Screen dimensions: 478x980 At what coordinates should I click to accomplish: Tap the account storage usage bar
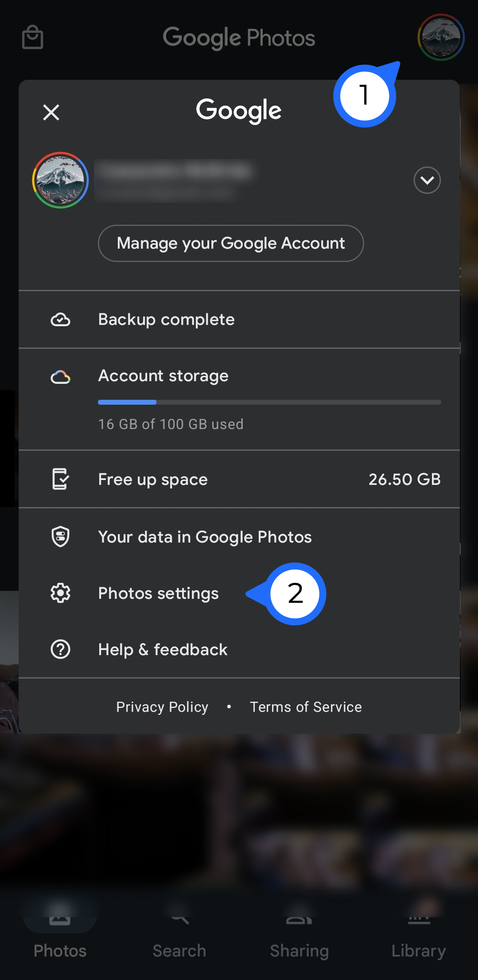coord(269,402)
